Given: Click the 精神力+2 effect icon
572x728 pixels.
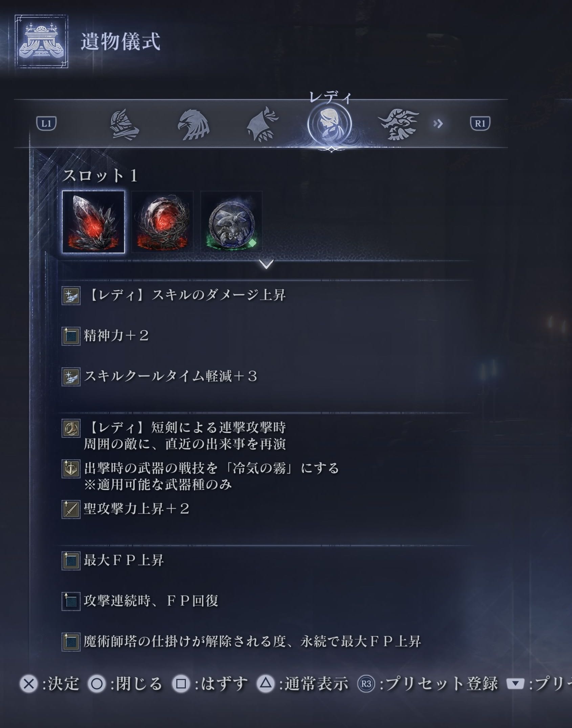Looking at the screenshot, I should tap(71, 336).
